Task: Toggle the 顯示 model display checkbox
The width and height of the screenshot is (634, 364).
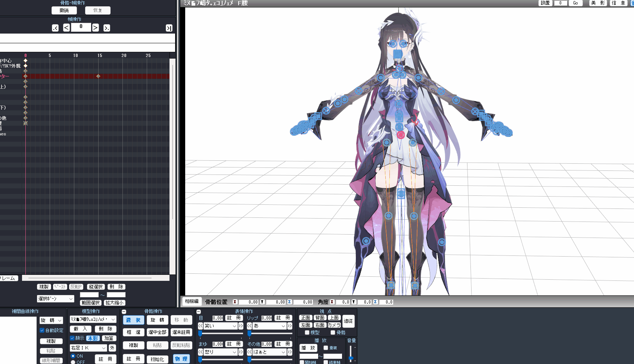Action: [72, 338]
